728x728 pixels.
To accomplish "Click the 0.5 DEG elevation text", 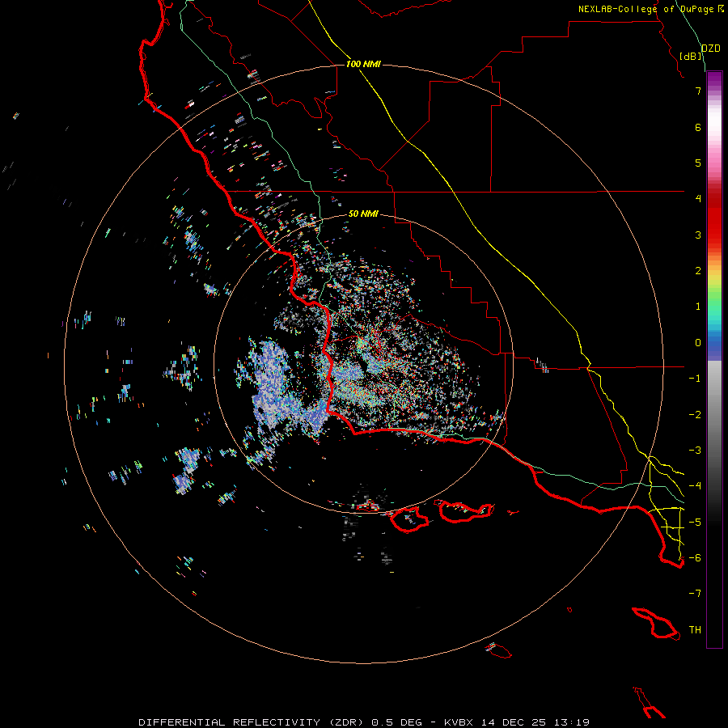I will pos(396,722).
